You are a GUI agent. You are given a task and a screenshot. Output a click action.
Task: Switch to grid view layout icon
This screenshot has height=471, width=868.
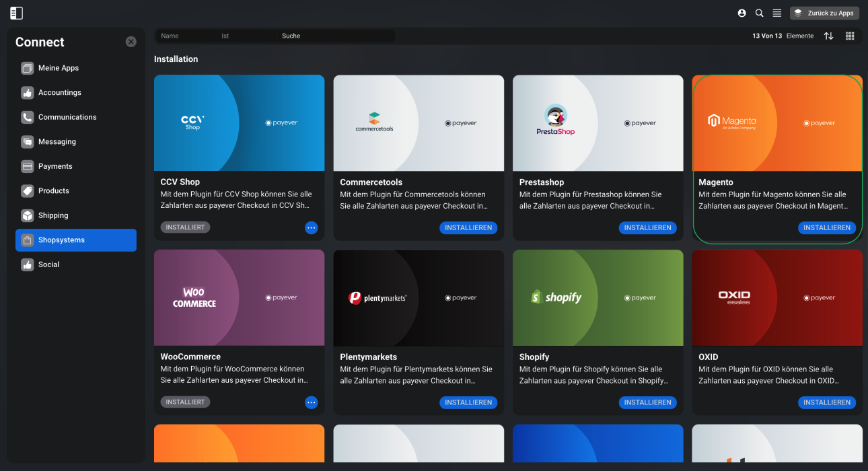pos(850,36)
